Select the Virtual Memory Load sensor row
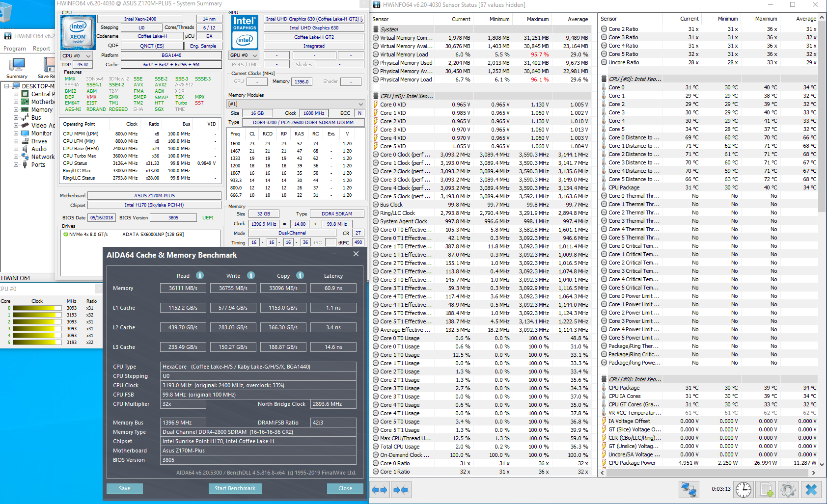The height and width of the screenshot is (504, 827). tap(480, 54)
